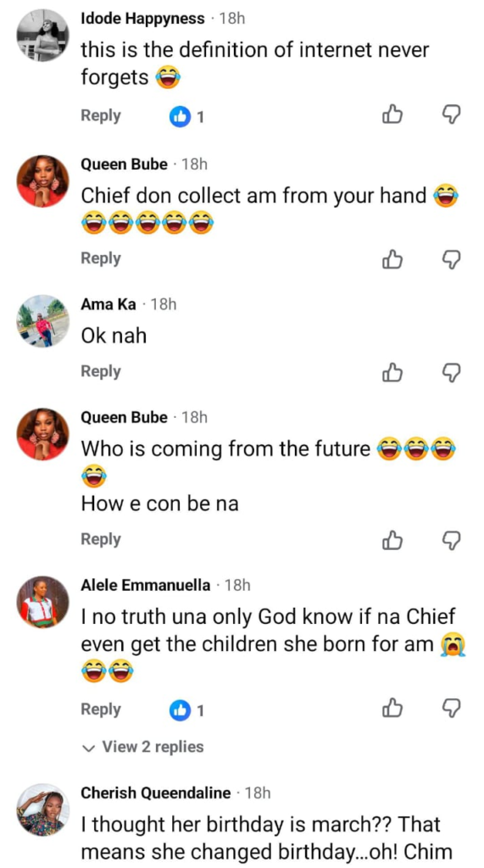The height and width of the screenshot is (868, 484).
Task: Like Alele Emmanuella's comment with thumbs up
Action: pyautogui.click(x=392, y=710)
